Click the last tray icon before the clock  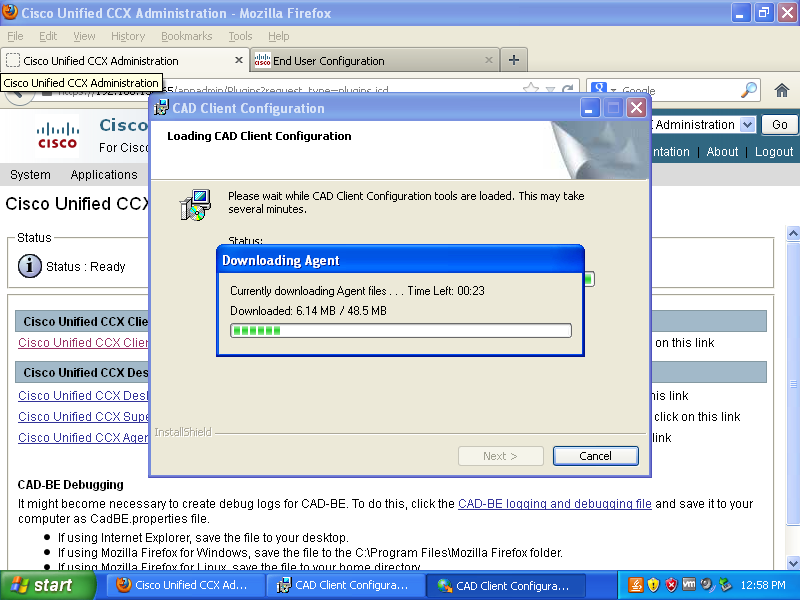[725, 584]
